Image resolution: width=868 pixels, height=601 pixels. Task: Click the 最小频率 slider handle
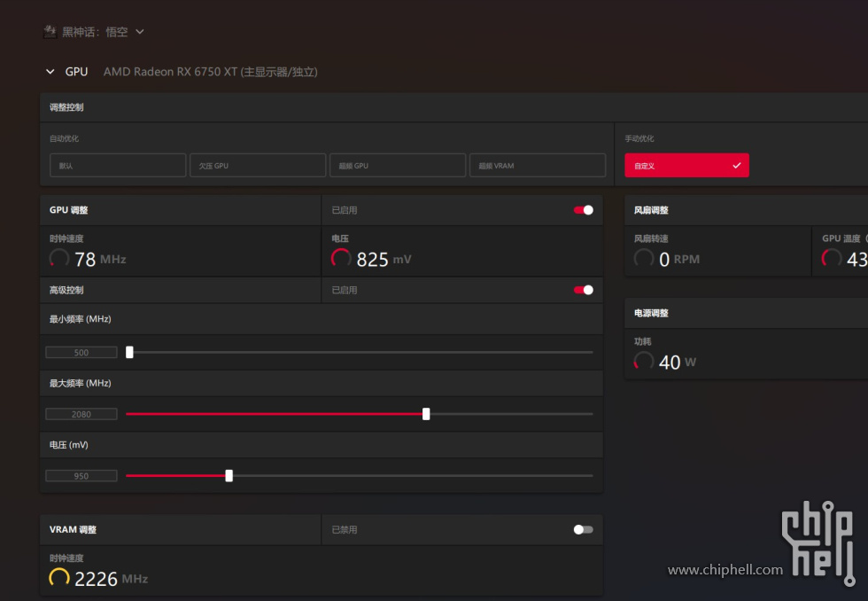pos(129,352)
